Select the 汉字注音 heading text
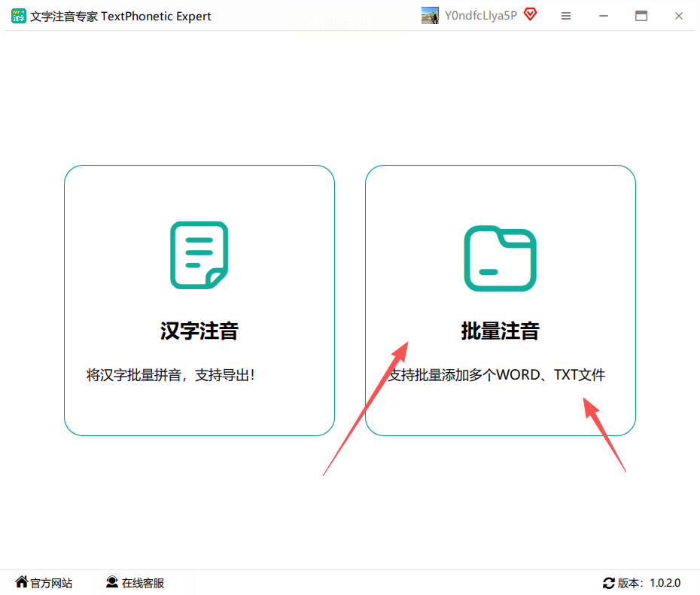 pos(199,331)
